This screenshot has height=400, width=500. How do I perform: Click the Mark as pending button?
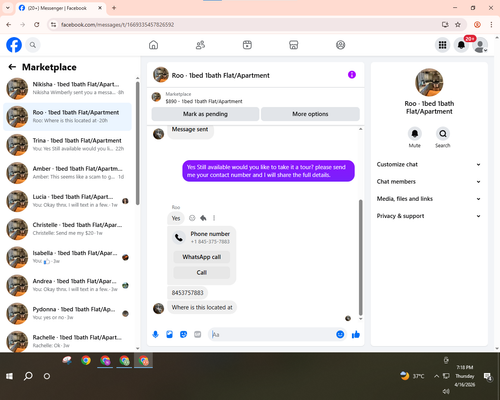tap(205, 114)
